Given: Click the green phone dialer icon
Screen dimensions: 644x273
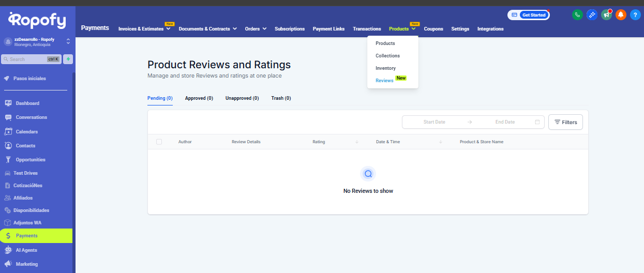Looking at the screenshot, I should point(577,15).
